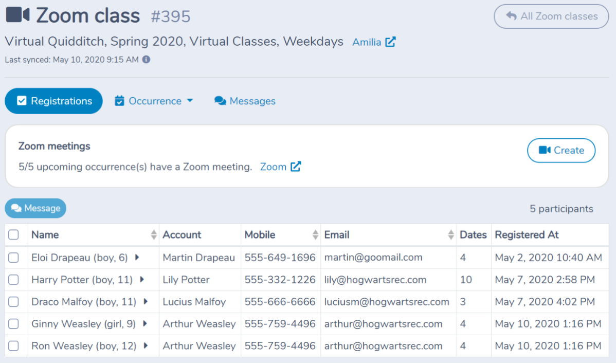The height and width of the screenshot is (364, 616).
Task: Expand details arrow for Ron Weasley
Action: click(146, 345)
